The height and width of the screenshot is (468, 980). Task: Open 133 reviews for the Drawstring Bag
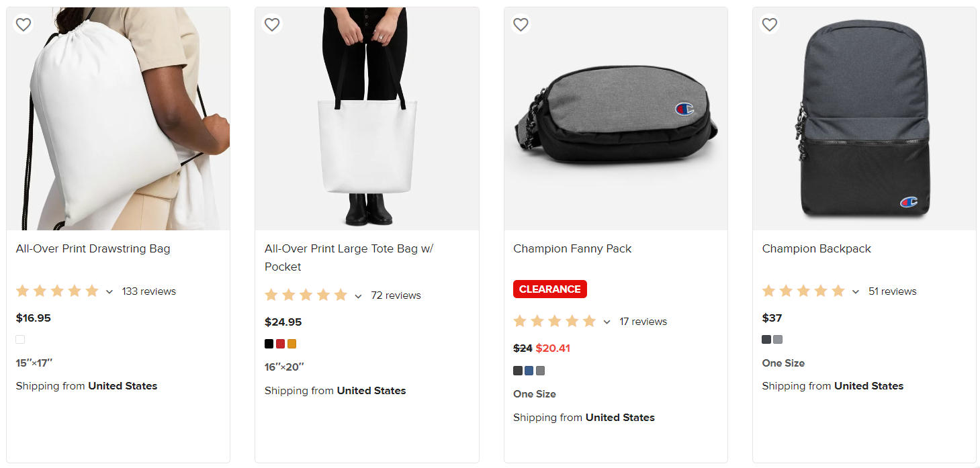pos(148,291)
